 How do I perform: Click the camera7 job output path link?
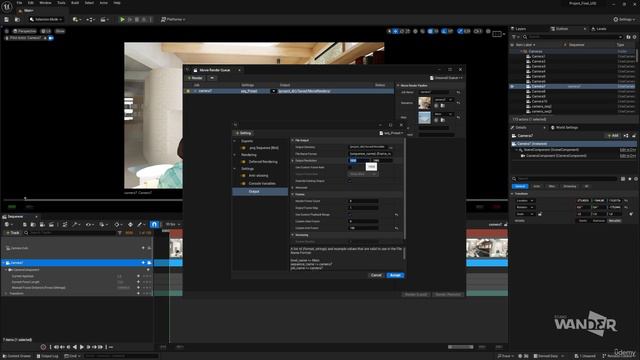click(x=304, y=91)
